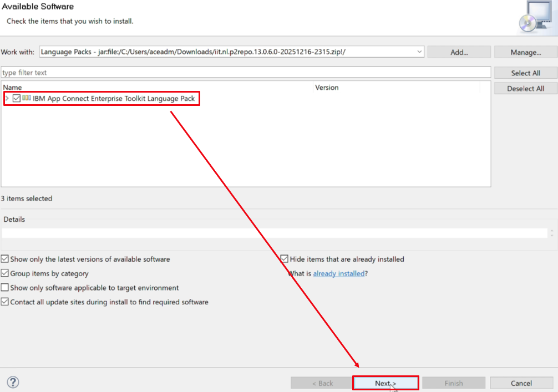
Task: Disable Show only the latest versions option
Action: [4, 258]
